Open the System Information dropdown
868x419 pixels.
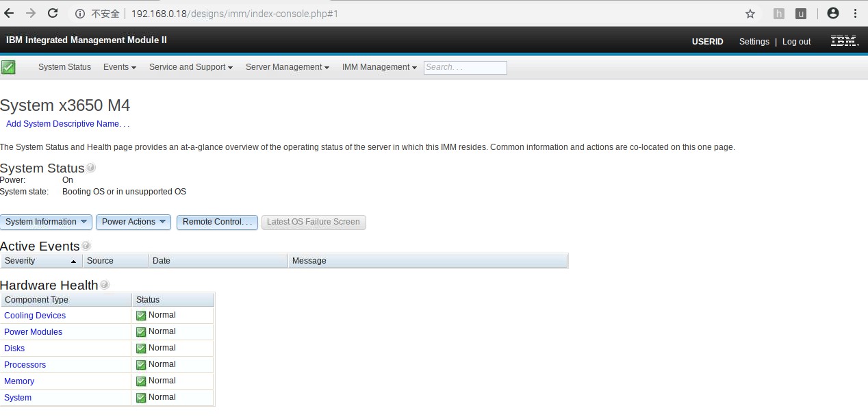(46, 221)
